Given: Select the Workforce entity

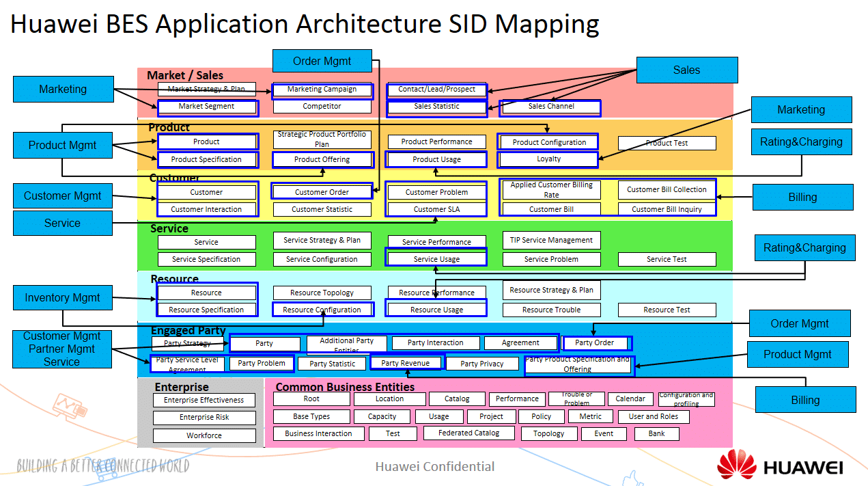Looking at the screenshot, I should (204, 435).
